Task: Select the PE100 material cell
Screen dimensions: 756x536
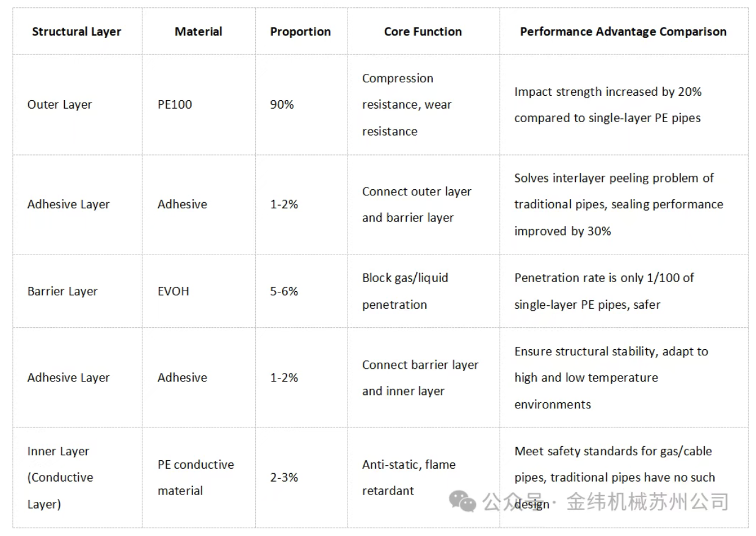Action: pyautogui.click(x=175, y=104)
